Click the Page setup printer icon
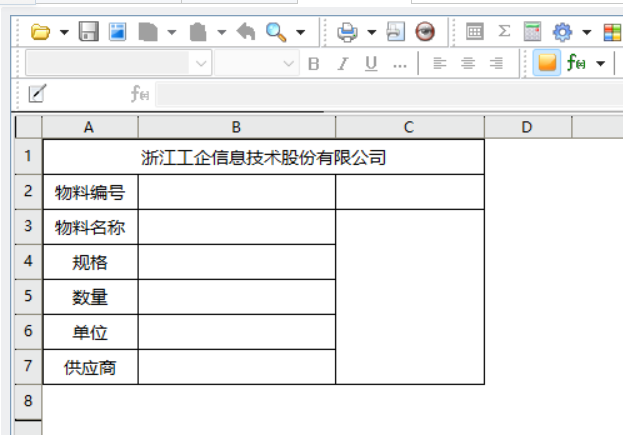The width and height of the screenshot is (623, 435). [395, 31]
